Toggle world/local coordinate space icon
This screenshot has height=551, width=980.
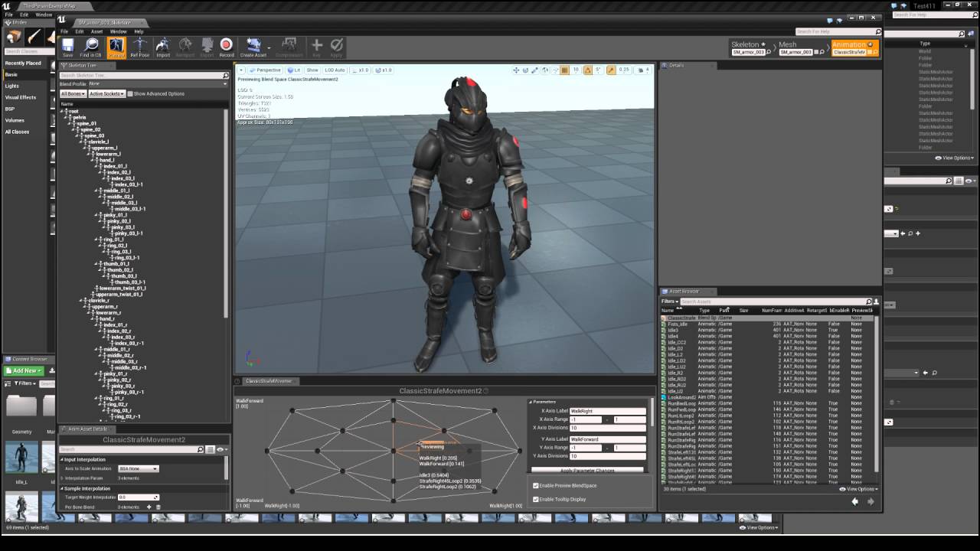545,70
